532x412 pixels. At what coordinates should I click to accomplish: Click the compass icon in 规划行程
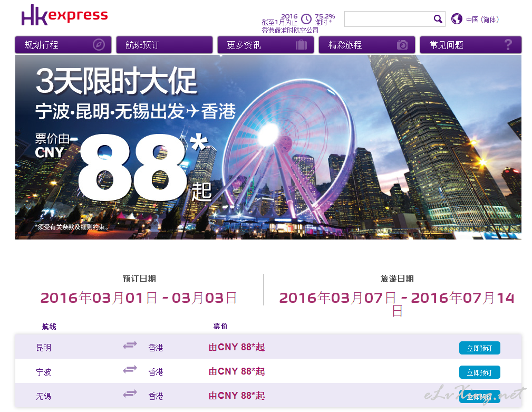pyautogui.click(x=99, y=45)
